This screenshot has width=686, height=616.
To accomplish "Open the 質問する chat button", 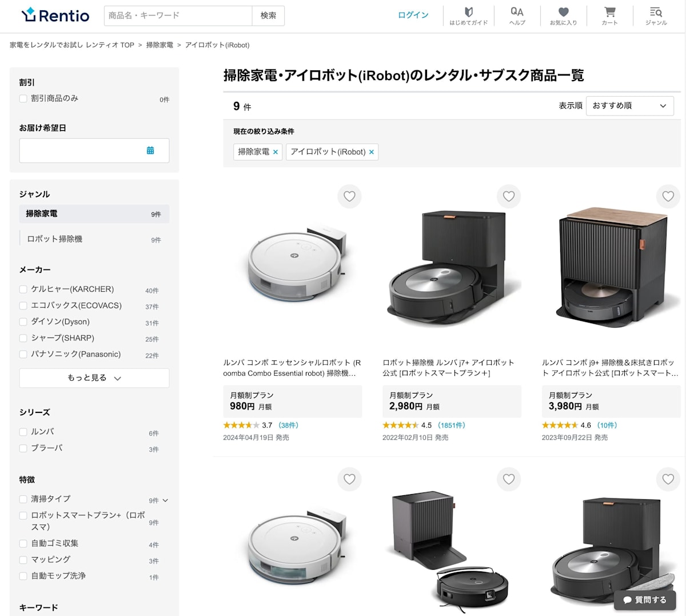I will (x=645, y=600).
